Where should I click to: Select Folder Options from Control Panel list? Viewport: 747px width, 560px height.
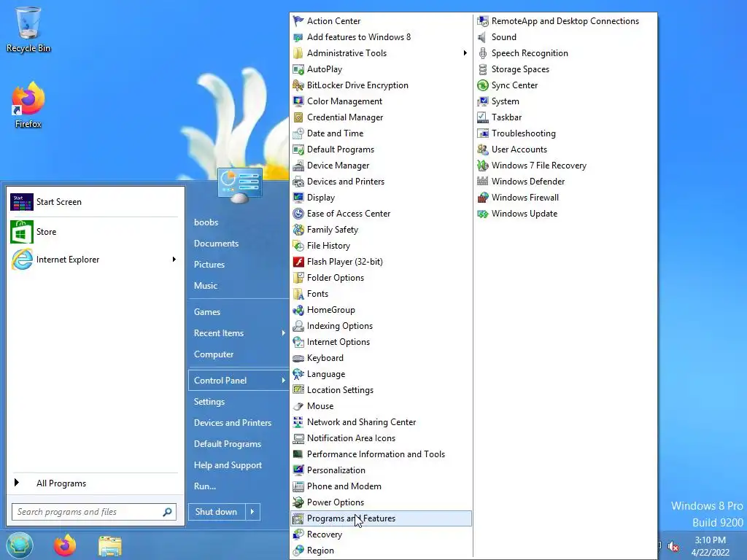(x=381, y=278)
